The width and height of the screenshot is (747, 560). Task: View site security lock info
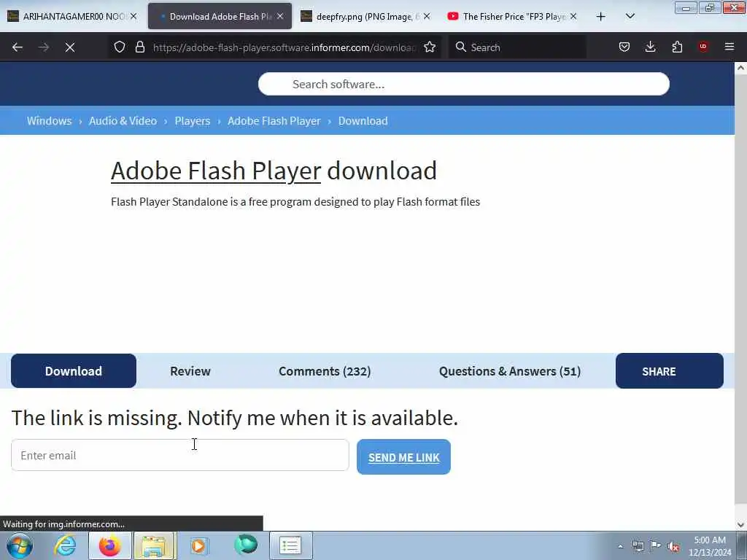click(x=139, y=47)
